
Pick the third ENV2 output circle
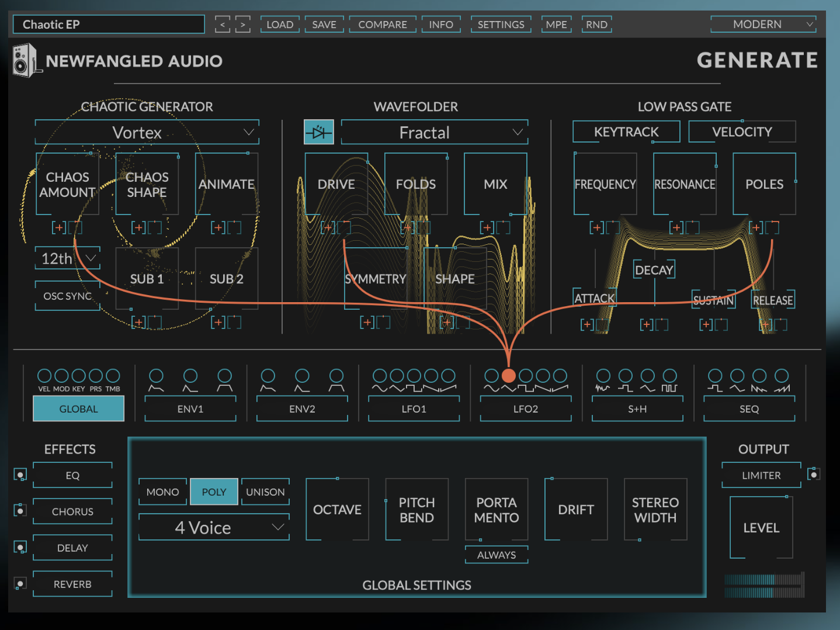336,375
